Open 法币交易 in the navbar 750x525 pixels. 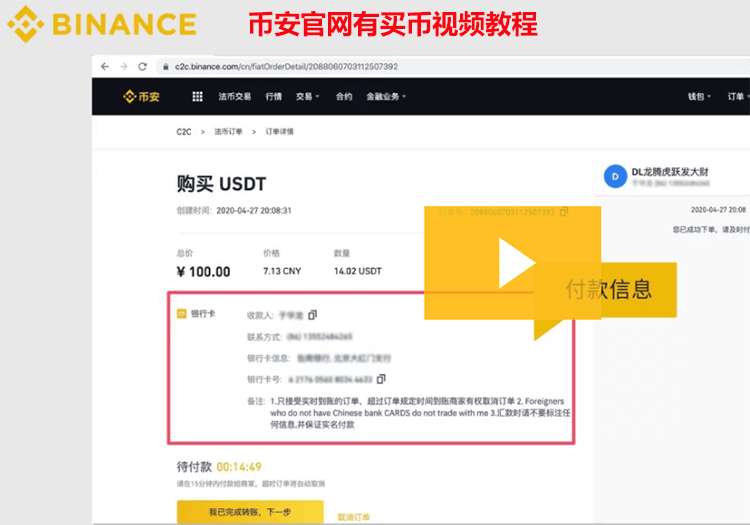click(234, 97)
